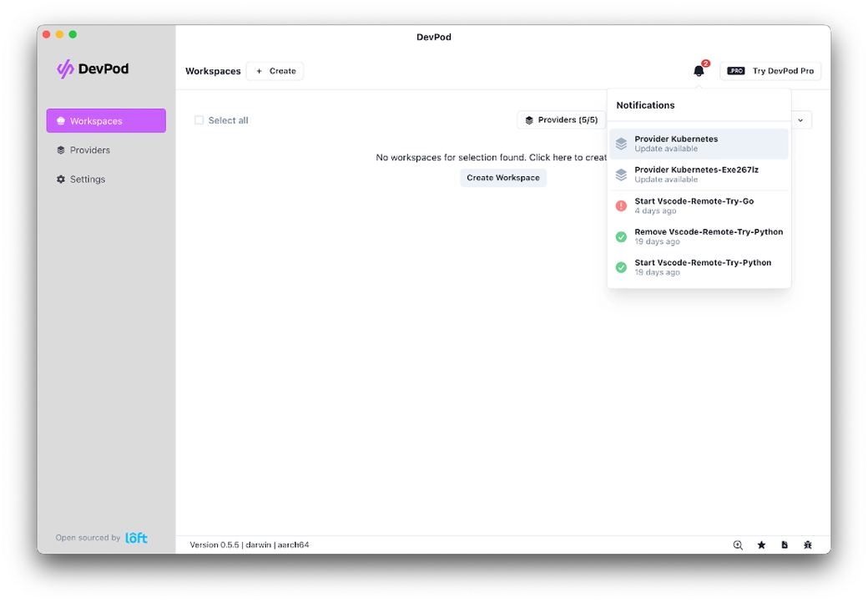Click the Try DevPod Pro button
Viewport: 868px width, 603px height.
pos(770,71)
